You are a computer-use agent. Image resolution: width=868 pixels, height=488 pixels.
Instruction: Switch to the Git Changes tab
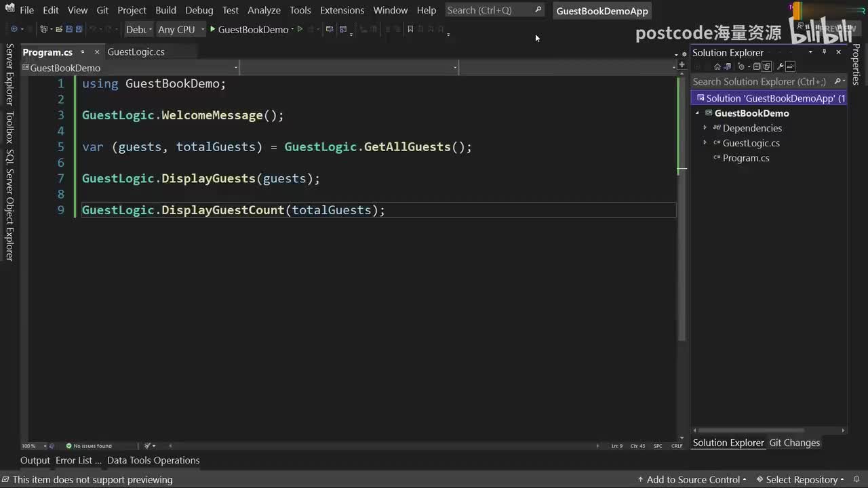tap(794, 443)
